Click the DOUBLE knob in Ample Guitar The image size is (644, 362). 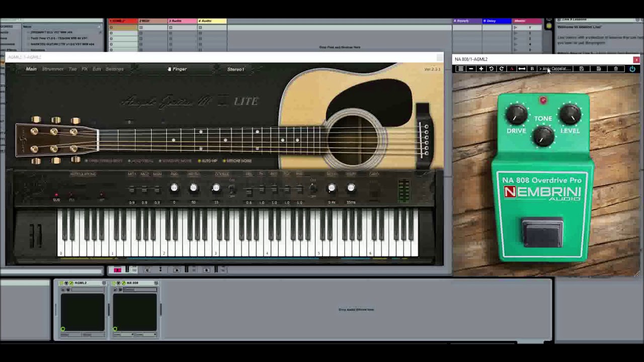click(216, 188)
